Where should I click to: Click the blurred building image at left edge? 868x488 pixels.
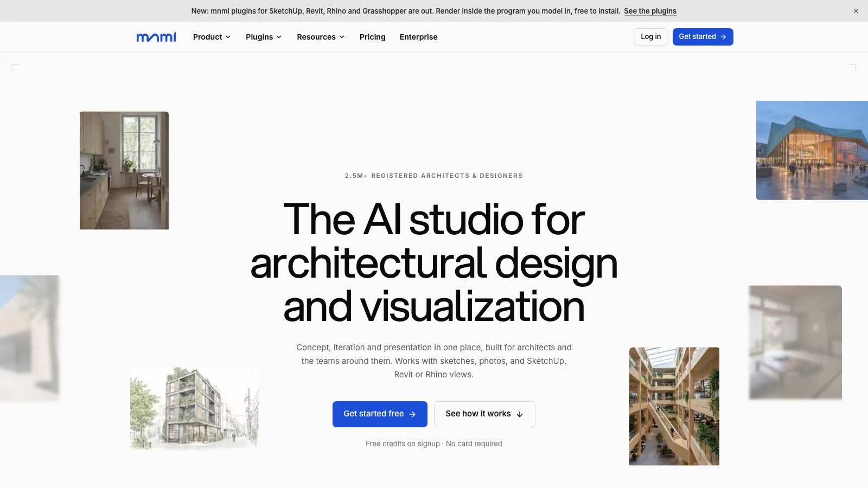point(30,338)
